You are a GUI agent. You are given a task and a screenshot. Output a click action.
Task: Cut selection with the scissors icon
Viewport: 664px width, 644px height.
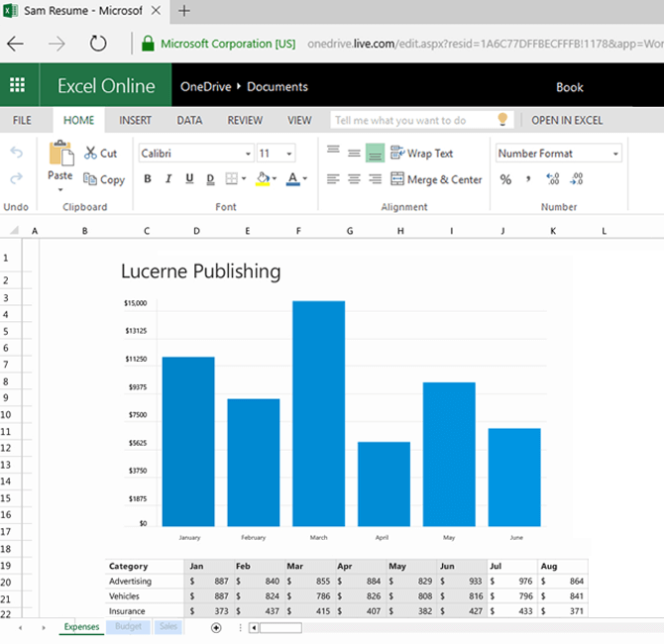91,153
